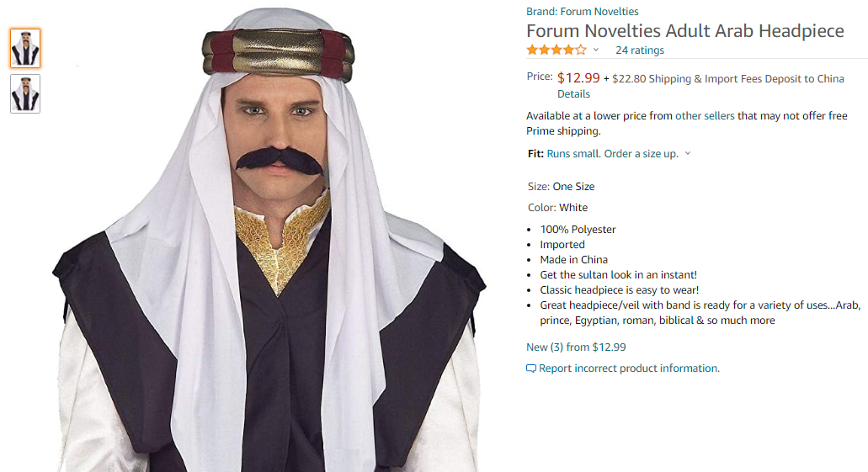Image resolution: width=868 pixels, height=472 pixels.
Task: Click the product title text
Action: coord(684,31)
